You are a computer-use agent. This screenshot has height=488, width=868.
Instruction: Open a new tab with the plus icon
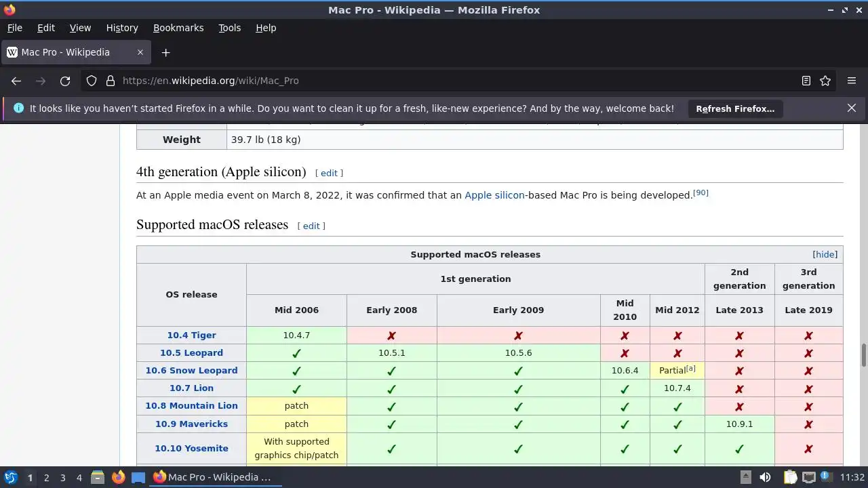click(165, 52)
